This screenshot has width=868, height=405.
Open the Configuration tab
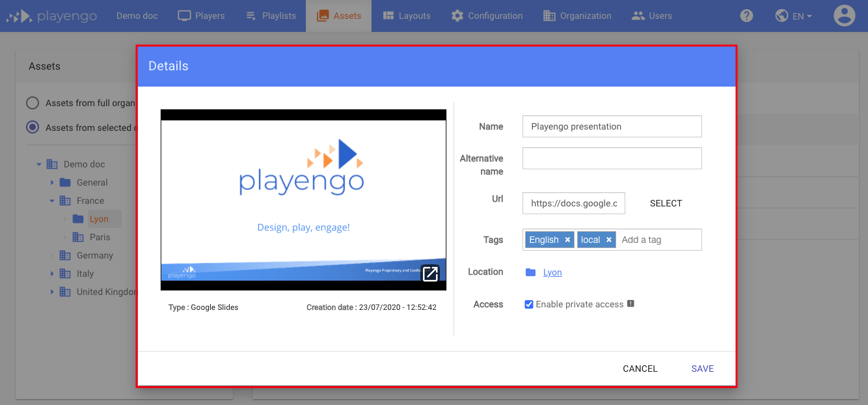pyautogui.click(x=487, y=16)
